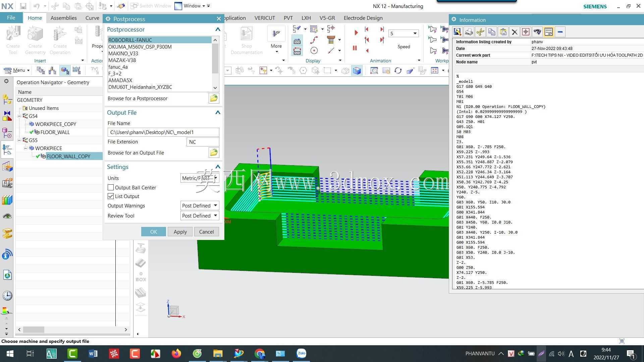Screen dimensions: 644x362
Task: Click the eye icon in left sidebar
Action: [7, 216]
